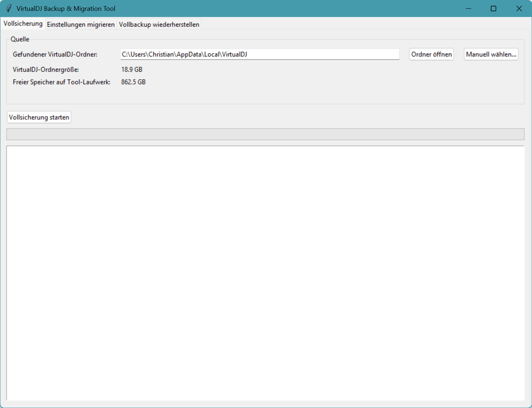Click the Gefundener VirtualDJ-Ordner label
This screenshot has height=408, width=532.
click(55, 54)
